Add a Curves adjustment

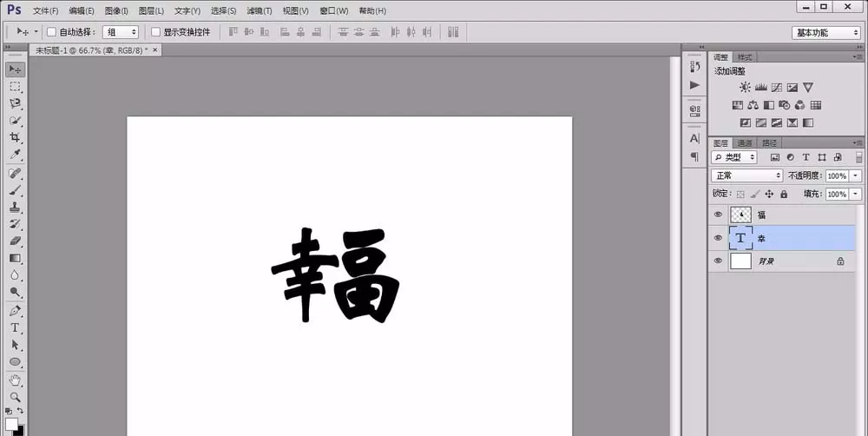777,88
